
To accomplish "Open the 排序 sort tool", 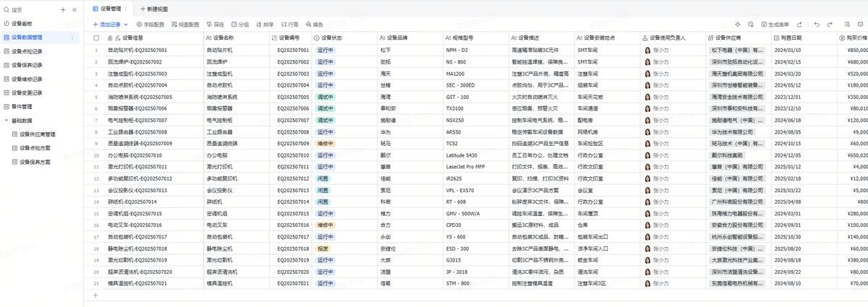I will click(265, 24).
